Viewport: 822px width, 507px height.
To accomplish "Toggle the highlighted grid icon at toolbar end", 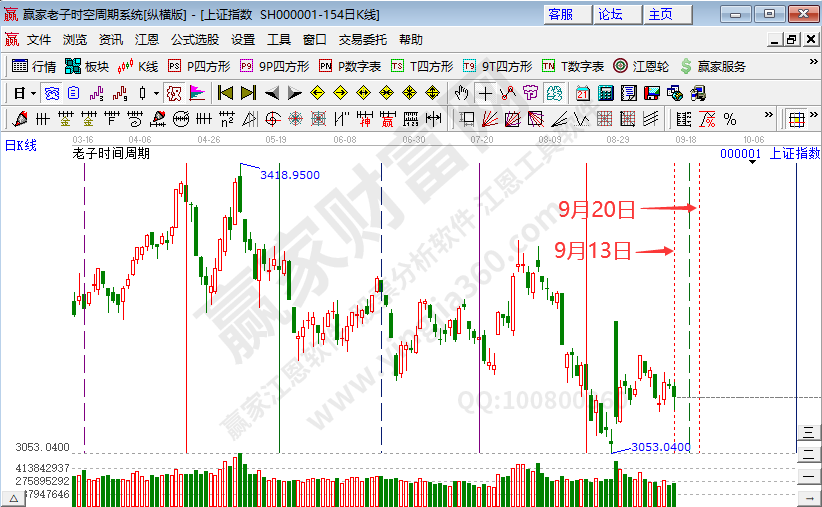I will click(x=797, y=119).
